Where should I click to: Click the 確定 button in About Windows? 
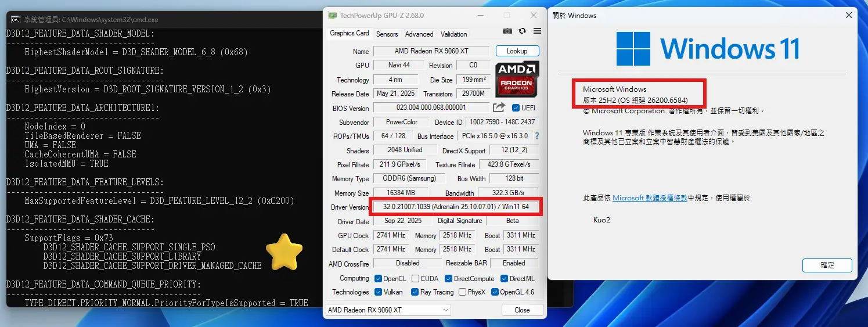(x=827, y=265)
